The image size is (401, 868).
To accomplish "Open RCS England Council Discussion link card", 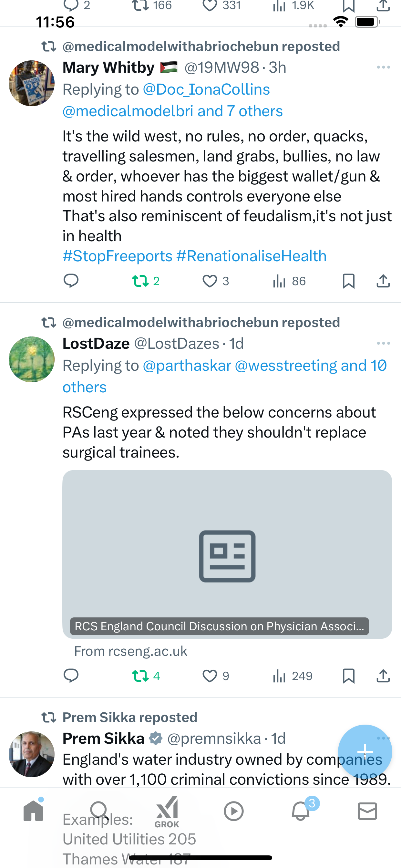I will tap(227, 554).
